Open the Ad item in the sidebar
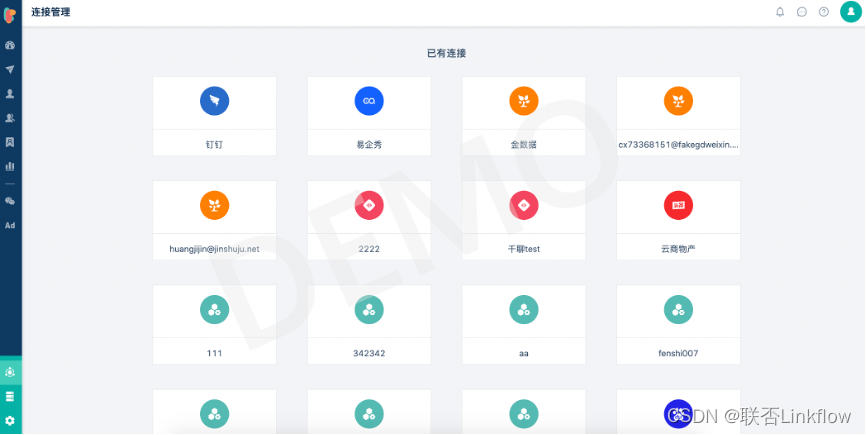866x435 pixels. coord(10,225)
